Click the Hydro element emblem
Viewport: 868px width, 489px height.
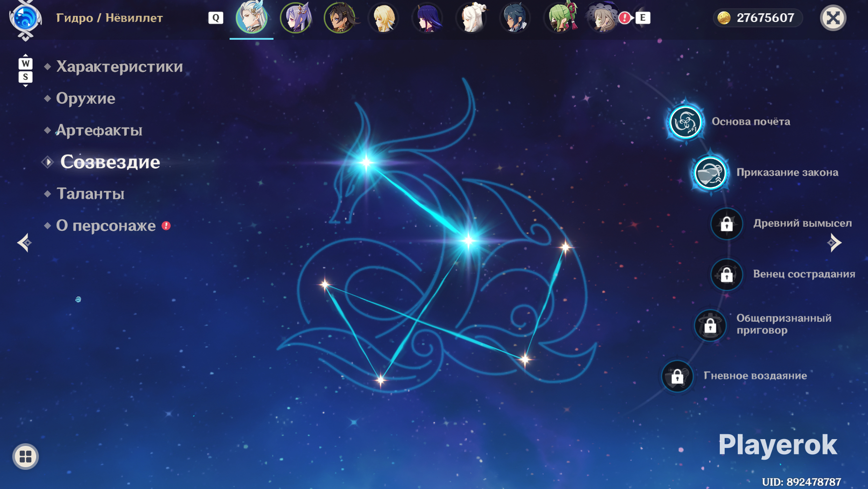tap(25, 19)
